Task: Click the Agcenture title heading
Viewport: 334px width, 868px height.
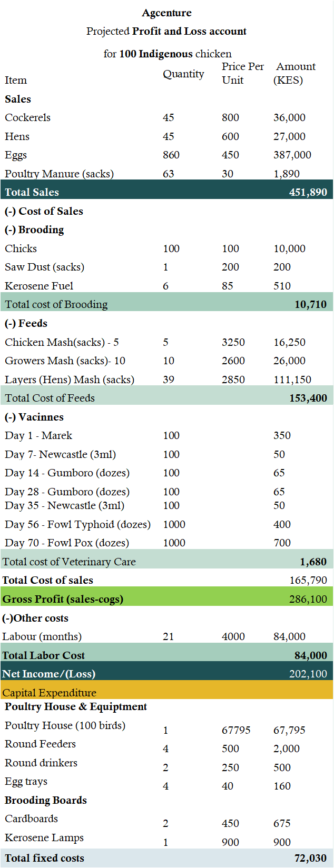Action: coord(166,13)
